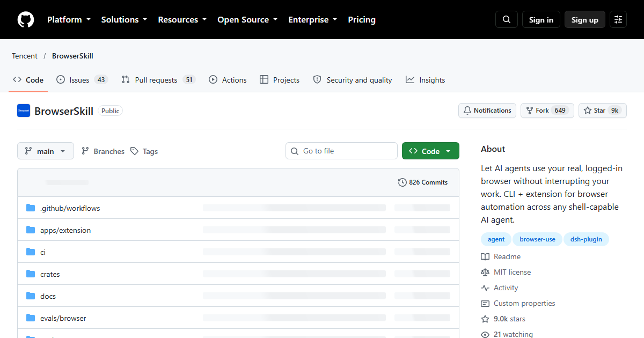Open the Pricing page link

click(362, 20)
